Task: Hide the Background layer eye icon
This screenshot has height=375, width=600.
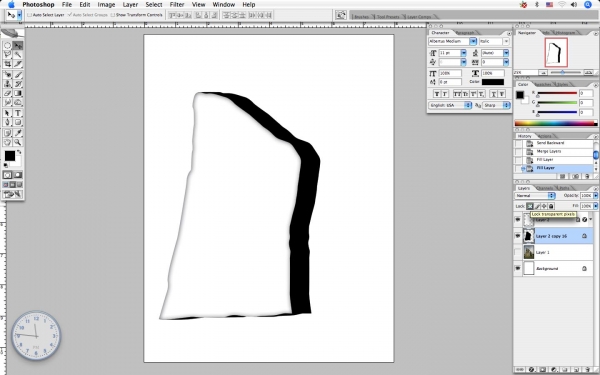Action: [x=518, y=269]
